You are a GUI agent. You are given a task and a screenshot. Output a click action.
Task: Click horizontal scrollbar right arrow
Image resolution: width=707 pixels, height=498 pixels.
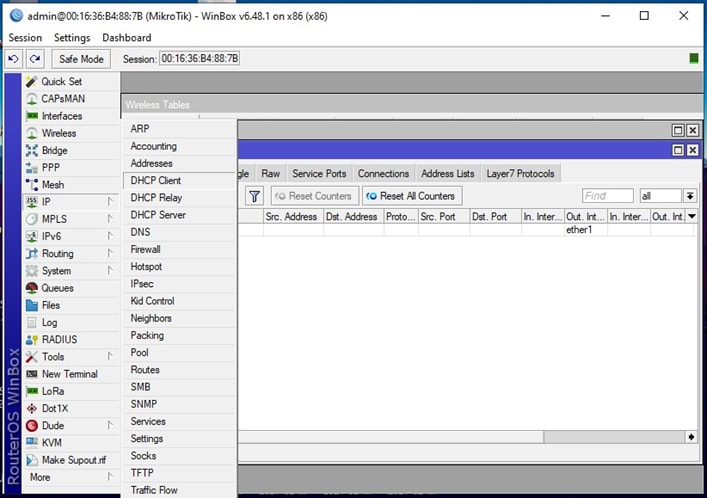point(691,437)
